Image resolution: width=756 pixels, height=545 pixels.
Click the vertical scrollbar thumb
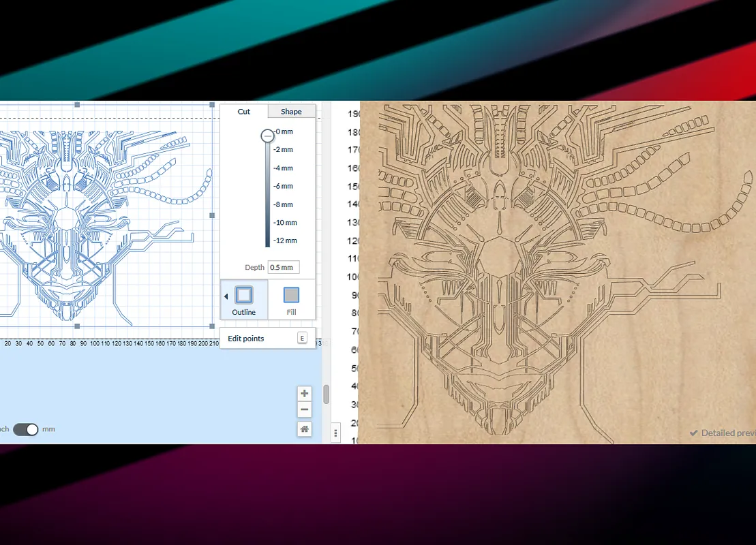tap(327, 394)
